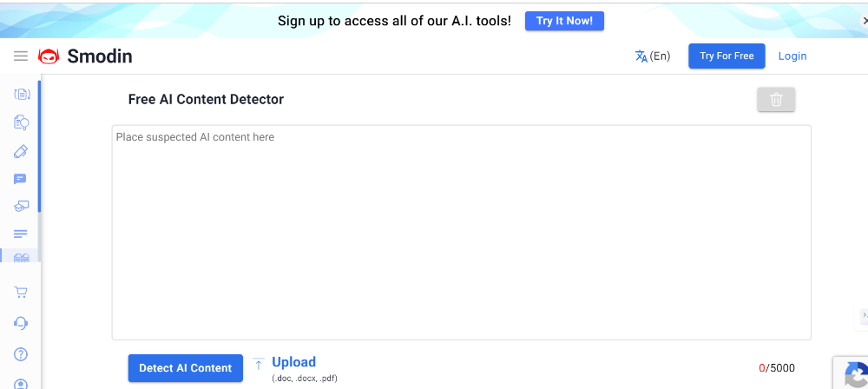Upload a document file

coord(293,363)
